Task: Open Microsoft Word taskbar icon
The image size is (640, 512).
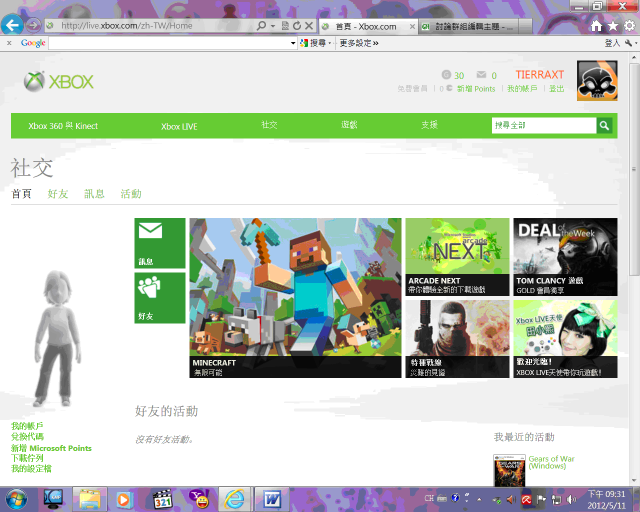Action: pyautogui.click(x=271, y=499)
